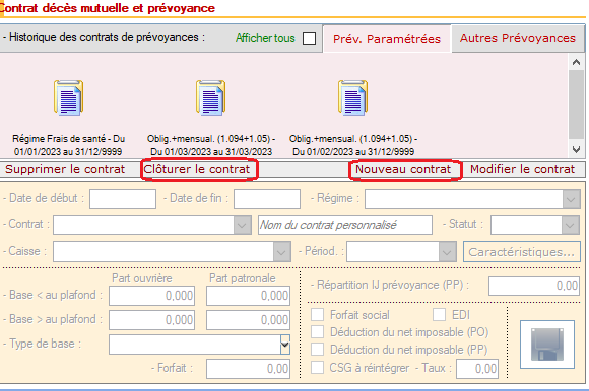
Task: Open the Périod. dropdown
Action: [x=447, y=252]
